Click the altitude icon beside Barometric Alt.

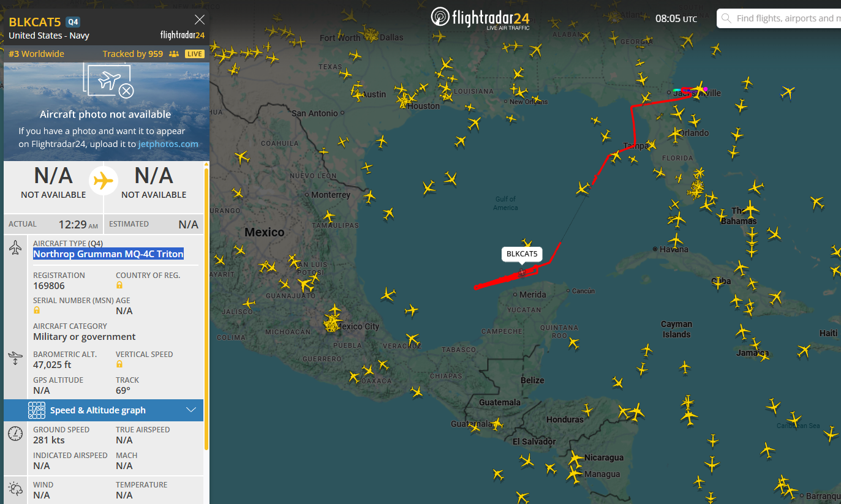(x=15, y=358)
